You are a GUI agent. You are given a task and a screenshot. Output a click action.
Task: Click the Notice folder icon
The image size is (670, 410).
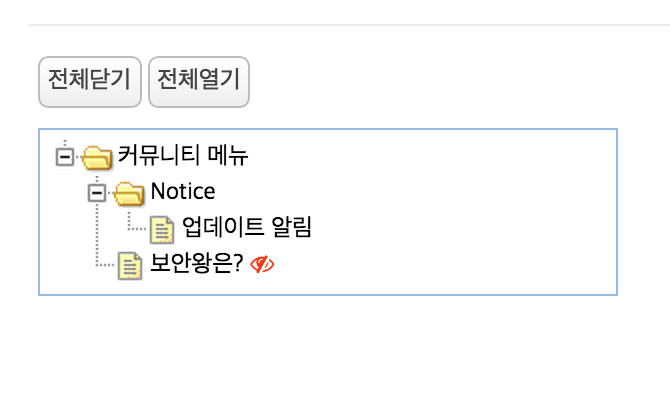coord(130,192)
